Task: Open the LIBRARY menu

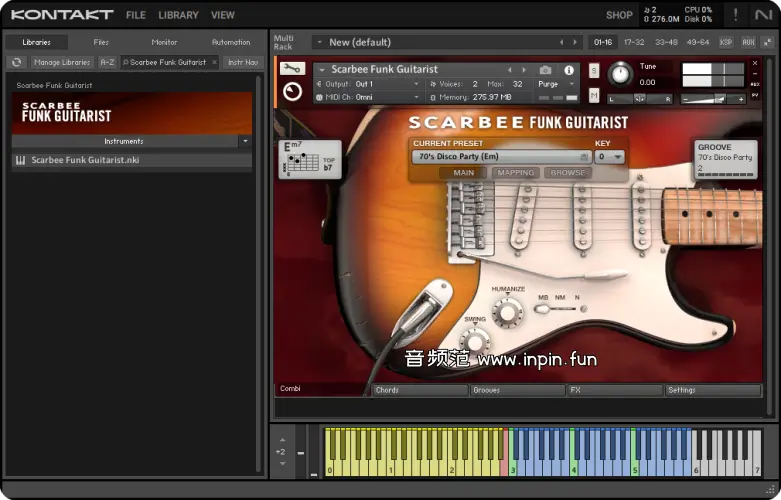Action: [x=178, y=15]
